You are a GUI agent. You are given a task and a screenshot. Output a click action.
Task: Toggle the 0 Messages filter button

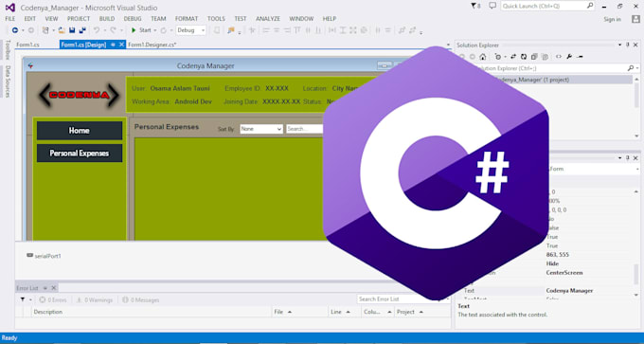pyautogui.click(x=140, y=300)
